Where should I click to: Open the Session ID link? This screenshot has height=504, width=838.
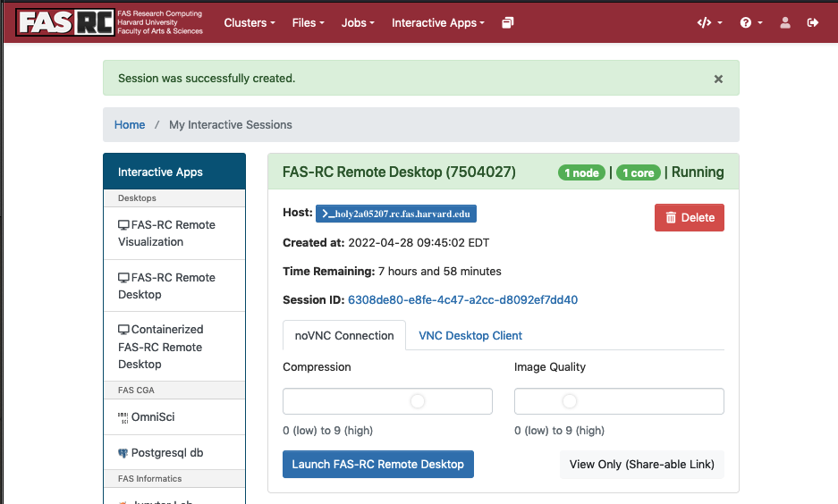[x=462, y=300]
